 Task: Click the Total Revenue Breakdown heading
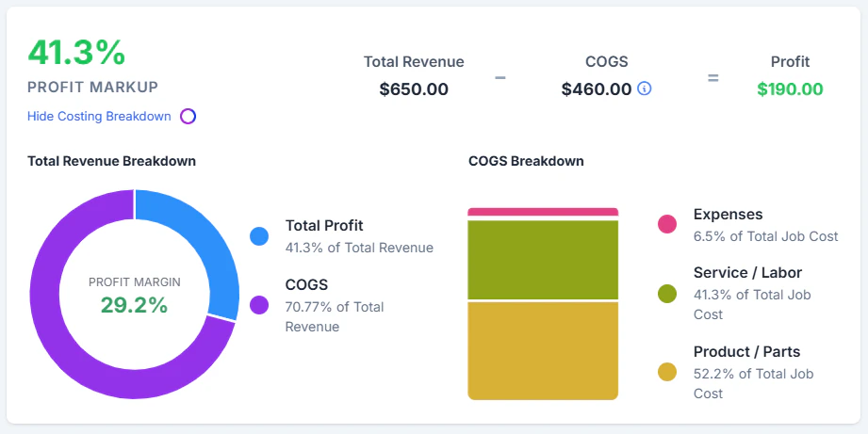point(112,161)
